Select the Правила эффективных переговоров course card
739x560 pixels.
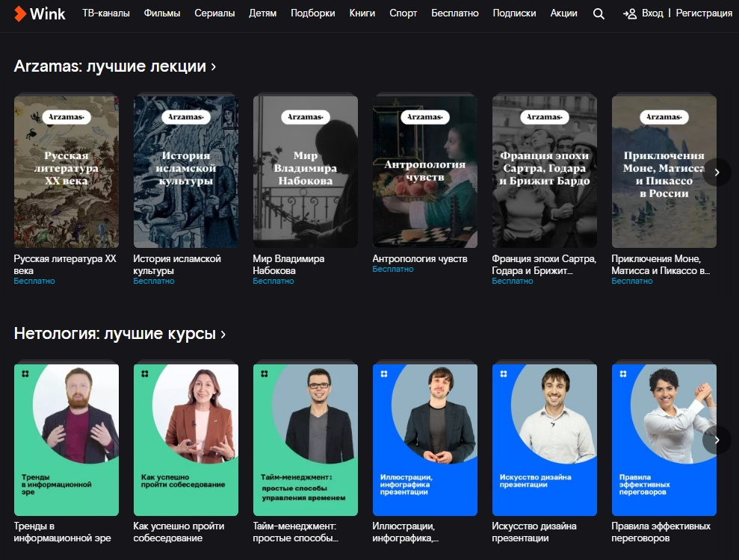tap(664, 439)
